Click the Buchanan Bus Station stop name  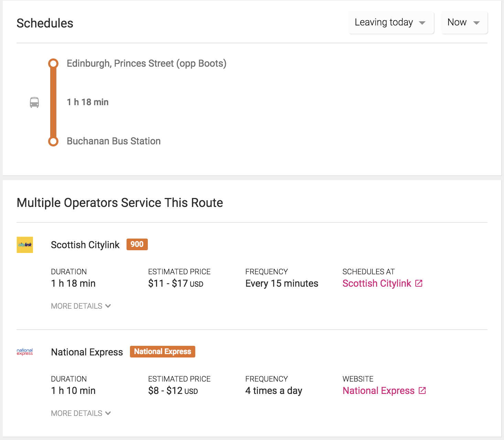pos(114,141)
